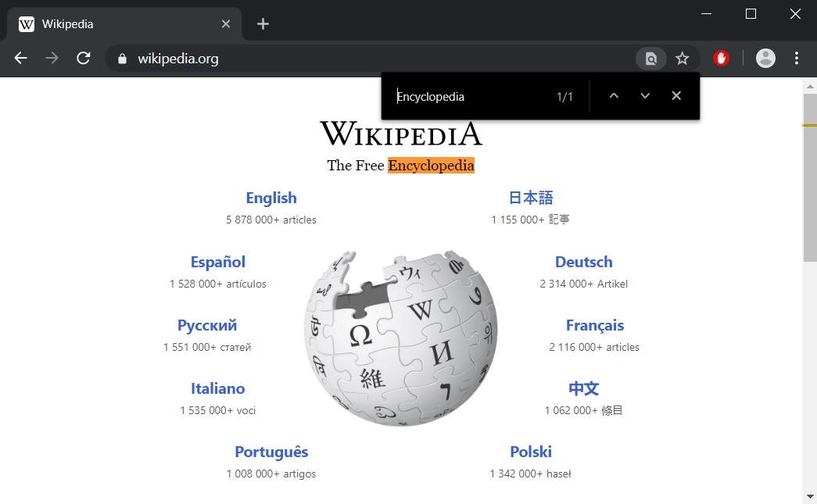Click '1 008 000+ artigos' text
The height and width of the screenshot is (504, 817).
pyautogui.click(x=271, y=474)
